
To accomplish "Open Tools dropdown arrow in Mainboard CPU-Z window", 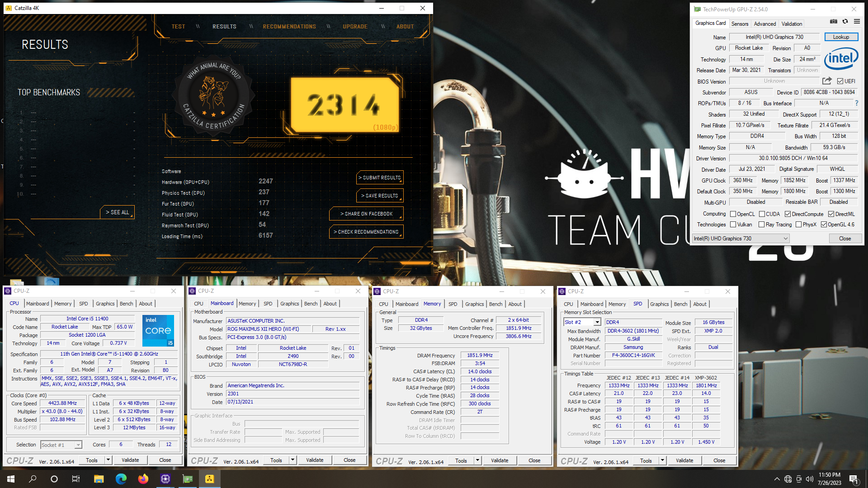I will (x=292, y=460).
